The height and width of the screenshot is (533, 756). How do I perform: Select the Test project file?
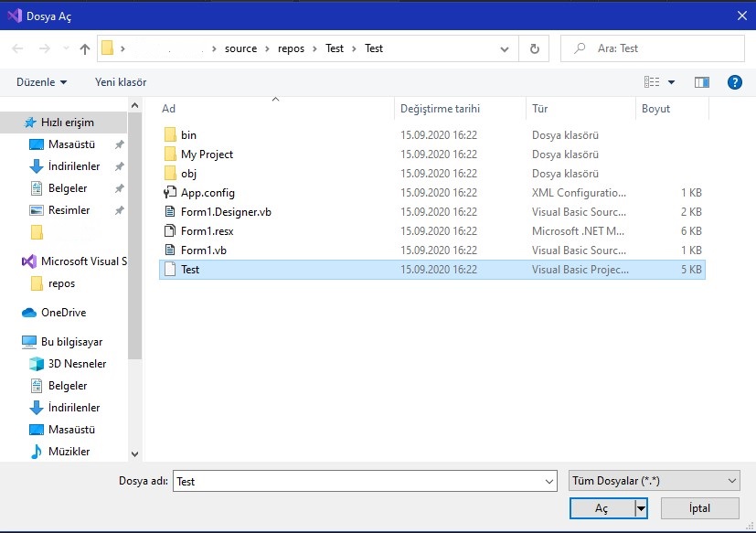(x=432, y=270)
